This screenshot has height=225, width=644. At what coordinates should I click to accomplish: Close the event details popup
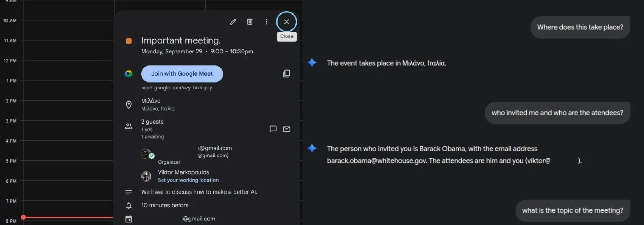pyautogui.click(x=287, y=22)
